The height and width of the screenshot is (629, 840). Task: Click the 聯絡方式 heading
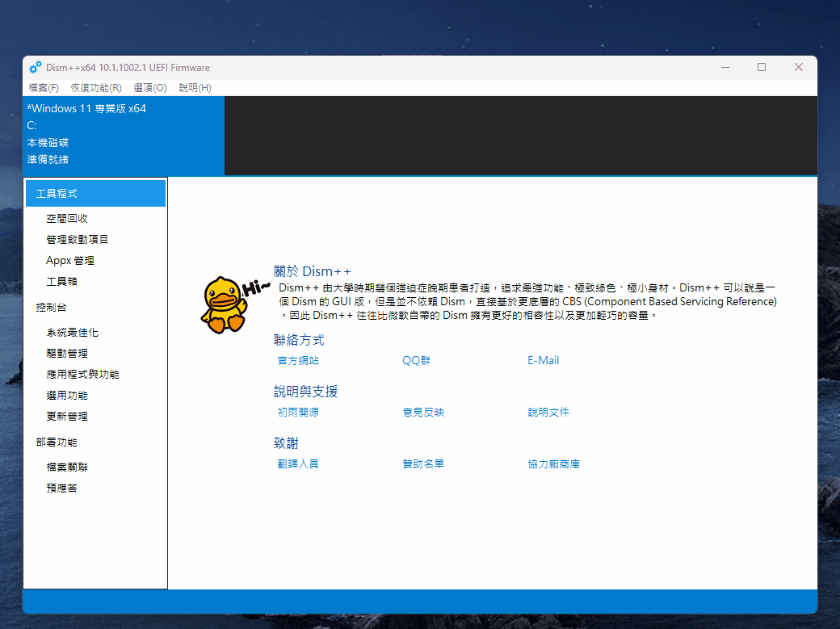(x=299, y=340)
